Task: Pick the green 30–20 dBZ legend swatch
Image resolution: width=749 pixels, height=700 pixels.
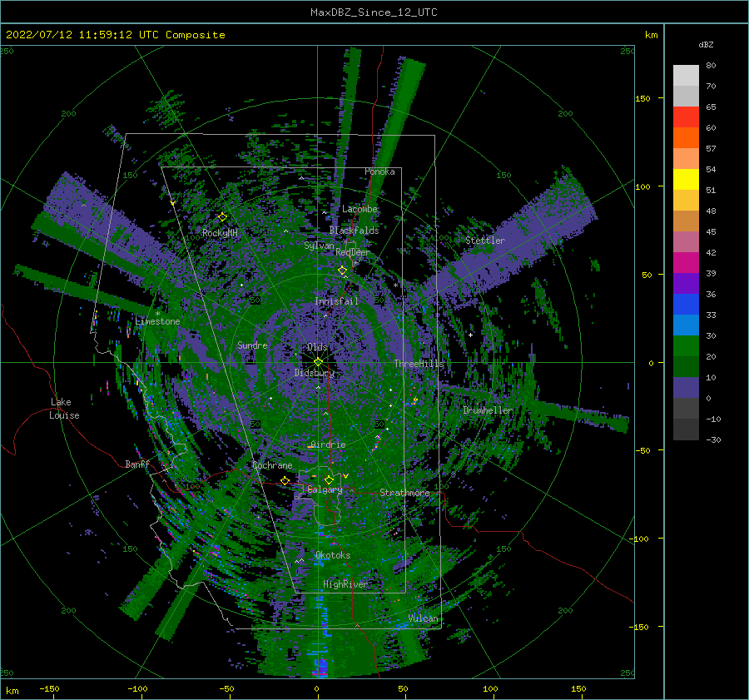Action: tap(686, 346)
